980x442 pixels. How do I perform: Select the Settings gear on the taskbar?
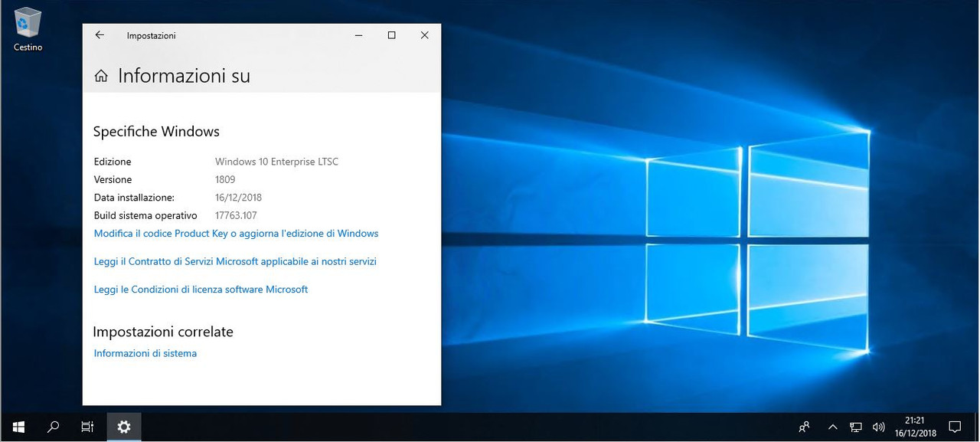[124, 427]
